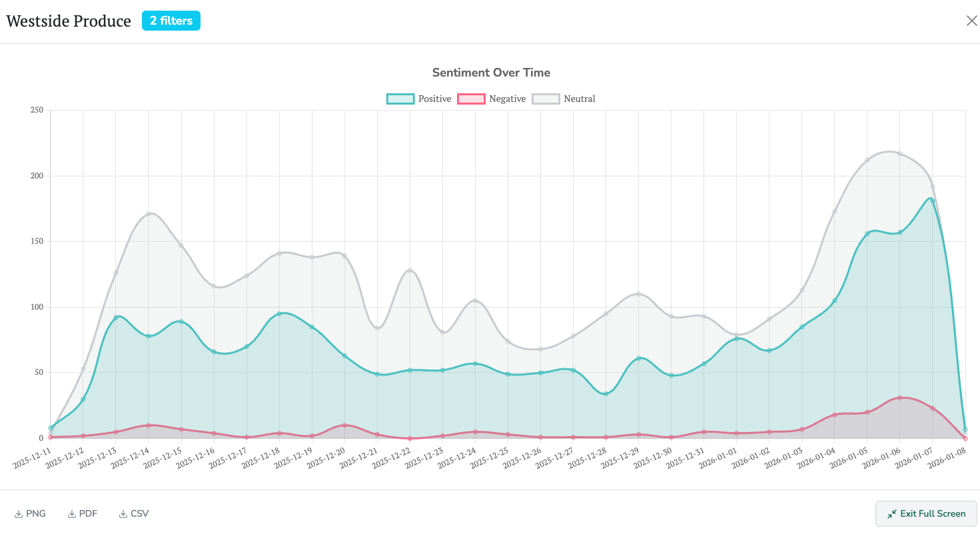The image size is (980, 534).
Task: Click the CSV download icon
Action: coord(123,514)
